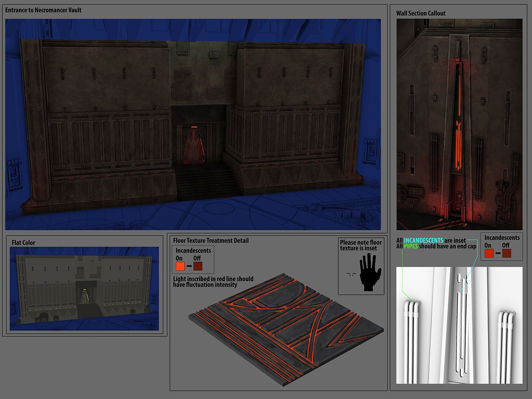
Task: Open the Flat Color thumbnail render
Action: 84,289
